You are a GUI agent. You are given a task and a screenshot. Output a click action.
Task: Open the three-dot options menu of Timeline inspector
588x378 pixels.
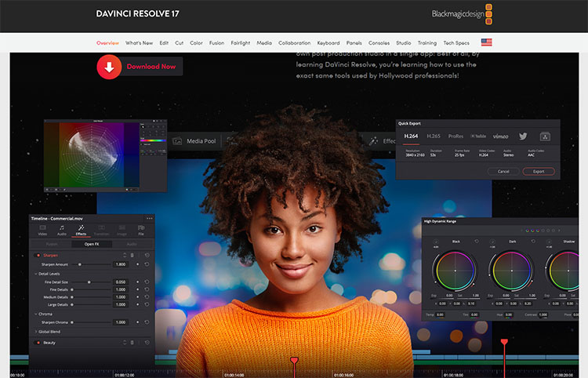tap(149, 218)
